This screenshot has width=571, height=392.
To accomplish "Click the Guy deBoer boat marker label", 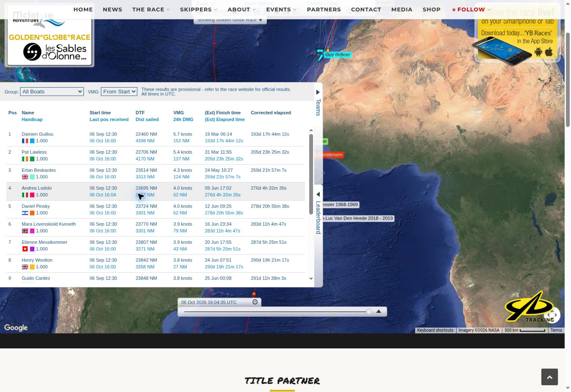I will pyautogui.click(x=338, y=55).
